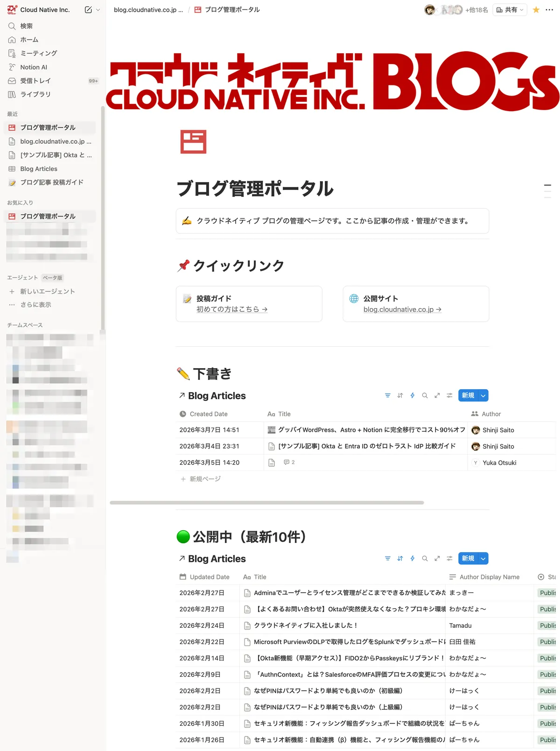
Task: Open recent [サンプル記事] Okta page
Action: (50, 155)
